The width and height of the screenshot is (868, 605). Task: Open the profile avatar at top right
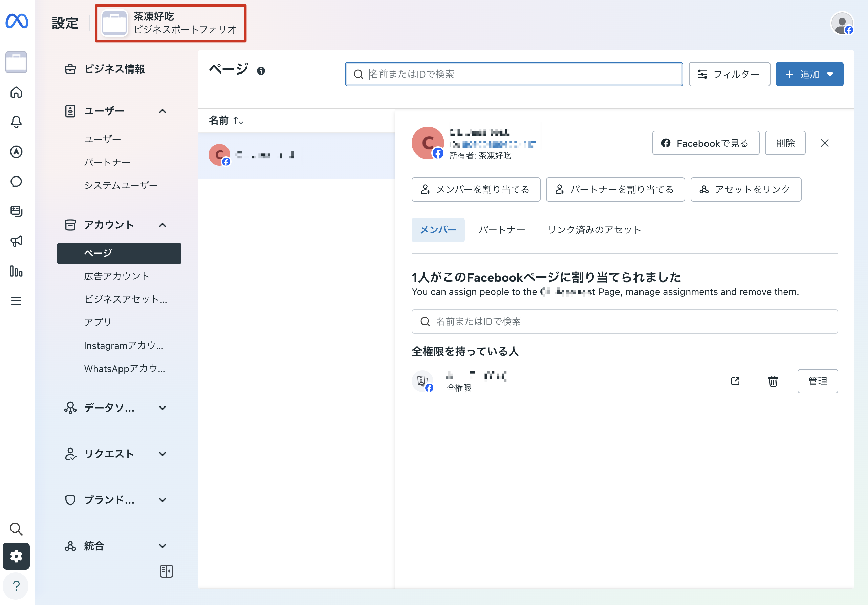pos(842,23)
